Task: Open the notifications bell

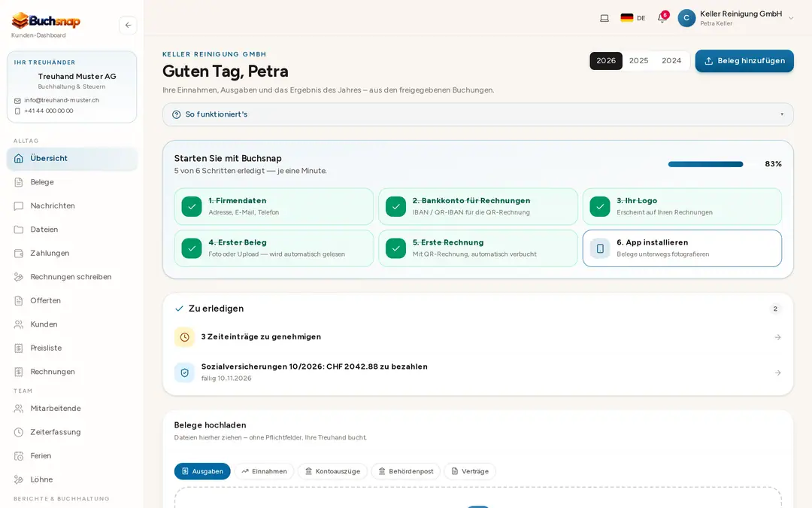Action: click(x=662, y=18)
